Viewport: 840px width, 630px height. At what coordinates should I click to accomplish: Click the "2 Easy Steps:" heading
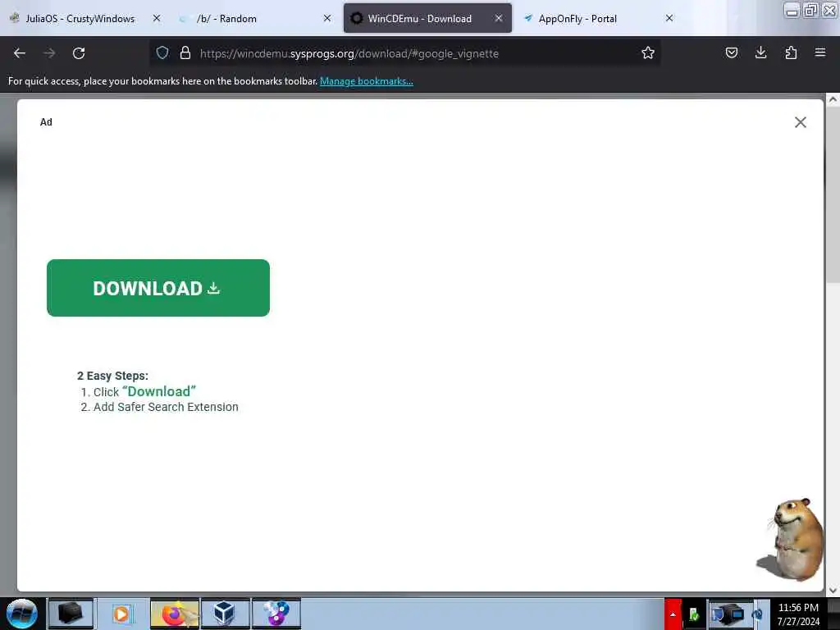[x=112, y=376]
